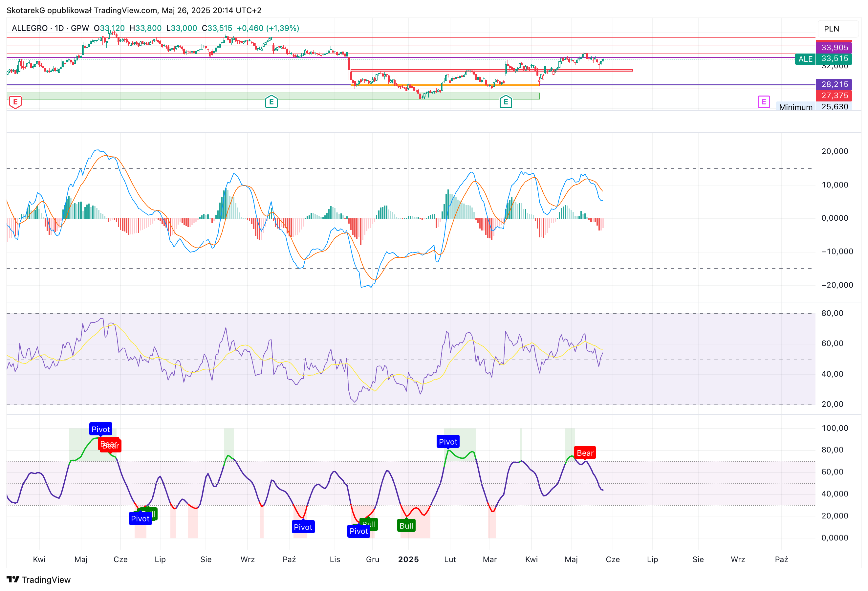
Task: Click the 25,630 minimum price value
Action: pos(835,107)
